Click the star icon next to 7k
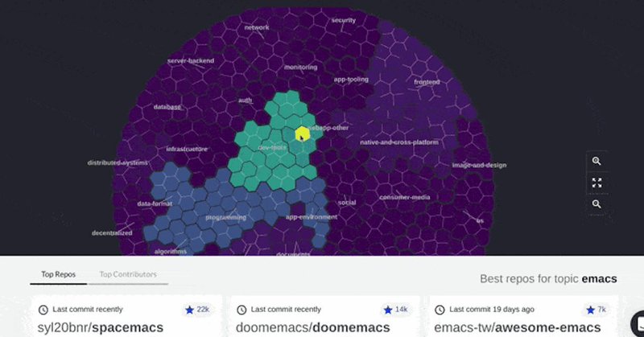 tap(591, 310)
